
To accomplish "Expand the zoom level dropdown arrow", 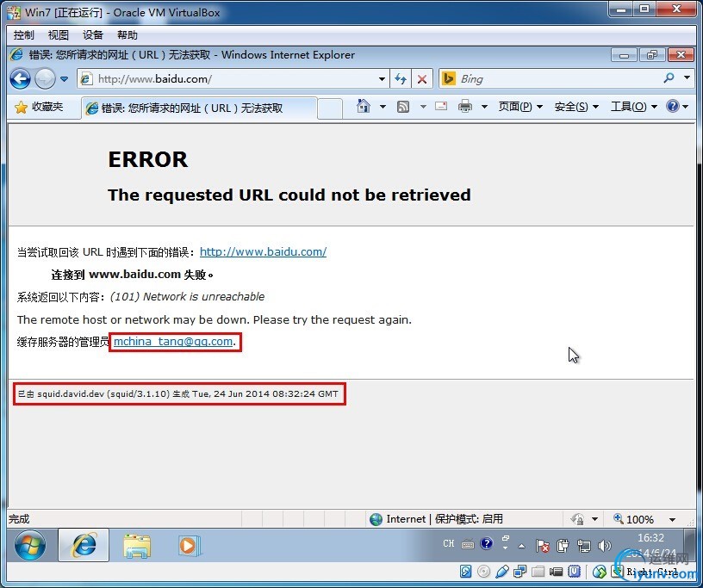I will pyautogui.click(x=672, y=519).
